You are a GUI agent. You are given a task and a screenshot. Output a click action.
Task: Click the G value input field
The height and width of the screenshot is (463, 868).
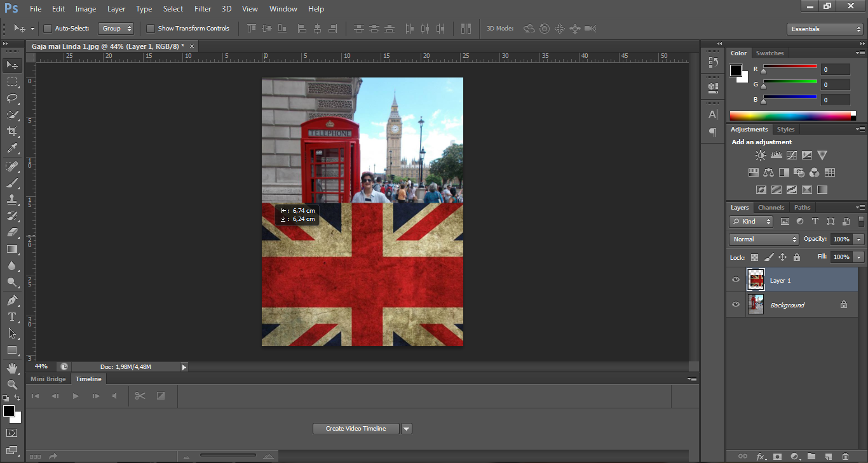[x=835, y=84]
